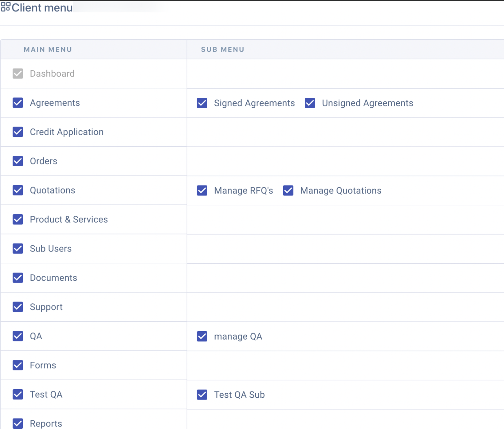
Task: Toggle the Manage Quotations sub menu checkbox
Action: pos(288,190)
